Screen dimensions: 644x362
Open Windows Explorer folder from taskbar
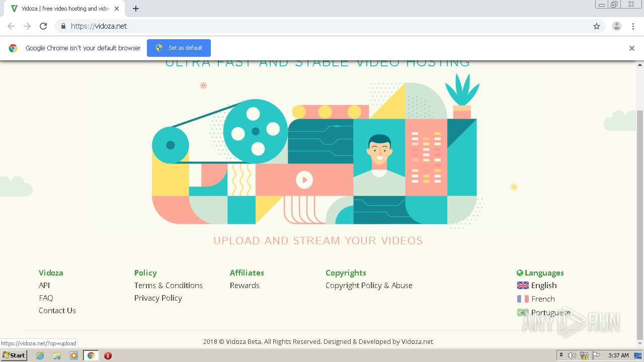(x=57, y=355)
